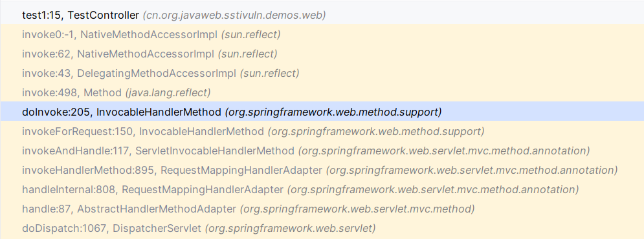Select the test1:15 TestController stack frame
This screenshot has width=644, height=239.
(322, 16)
